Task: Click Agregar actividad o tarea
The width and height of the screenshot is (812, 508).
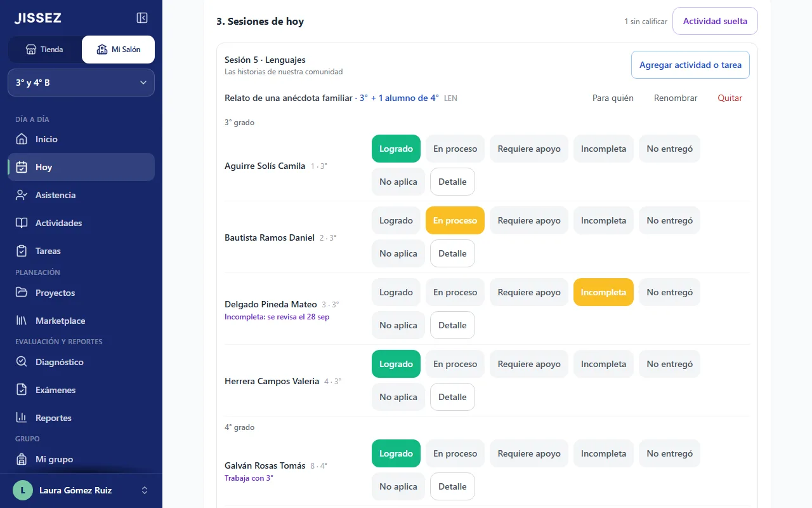Action: [690, 65]
